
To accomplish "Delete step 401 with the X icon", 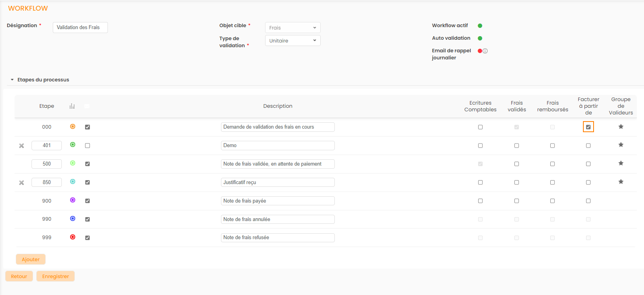I will (22, 146).
